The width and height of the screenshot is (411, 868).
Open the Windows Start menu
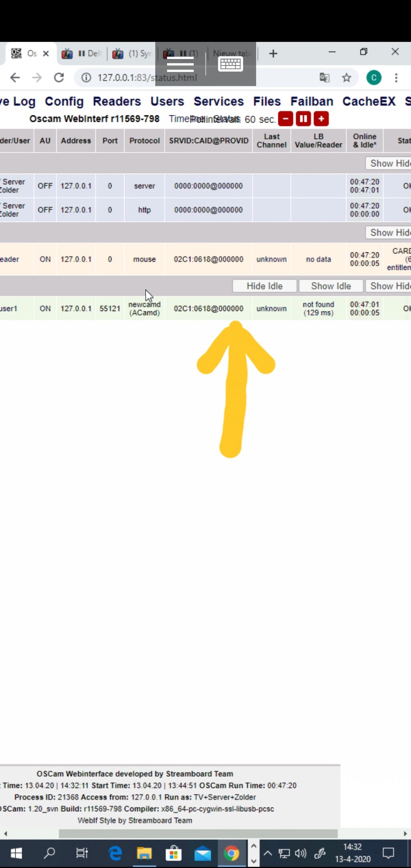tap(16, 853)
